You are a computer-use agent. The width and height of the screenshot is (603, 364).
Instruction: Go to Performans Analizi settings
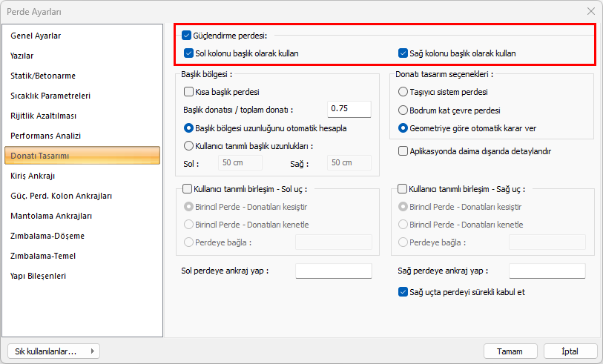[45, 136]
